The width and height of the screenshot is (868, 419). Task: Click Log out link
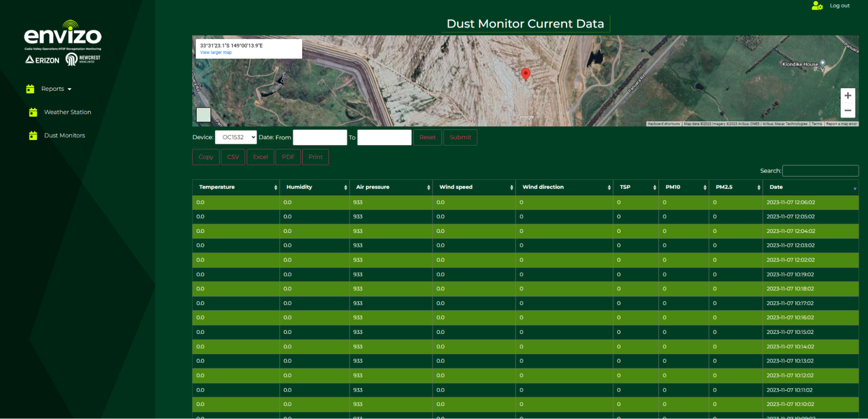tap(840, 6)
